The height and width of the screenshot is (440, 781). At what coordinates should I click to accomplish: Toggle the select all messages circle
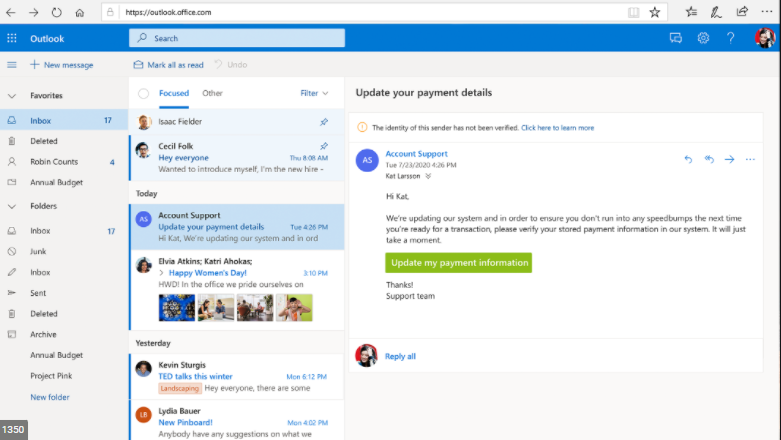click(x=143, y=93)
